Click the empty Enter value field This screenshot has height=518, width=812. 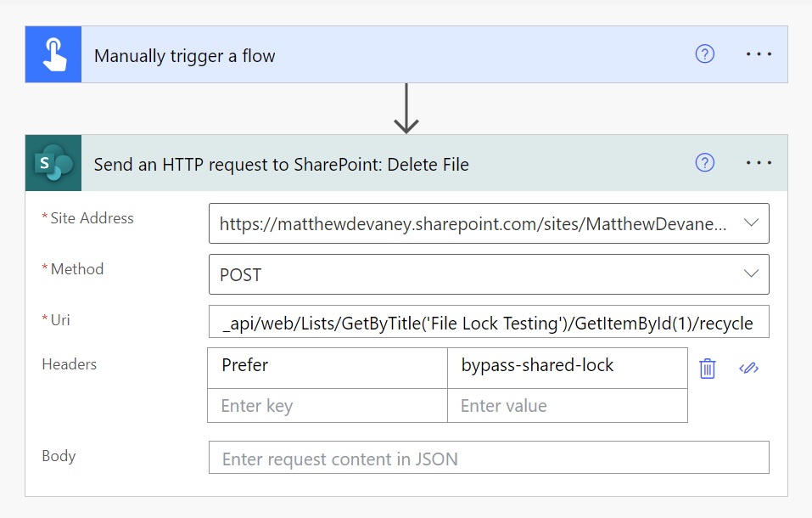pyautogui.click(x=568, y=405)
